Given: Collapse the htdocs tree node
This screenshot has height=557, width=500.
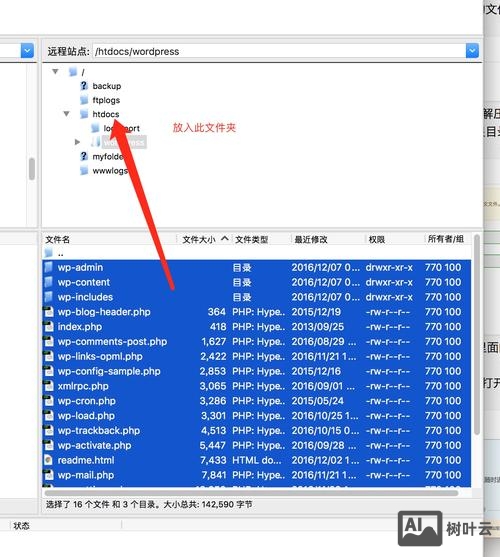Looking at the screenshot, I should [x=66, y=114].
